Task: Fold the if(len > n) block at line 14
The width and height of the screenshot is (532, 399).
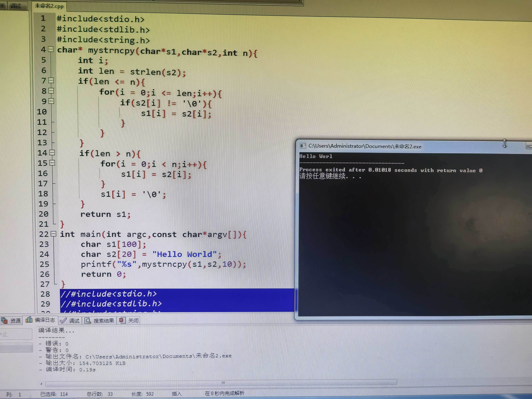Action: click(52, 153)
